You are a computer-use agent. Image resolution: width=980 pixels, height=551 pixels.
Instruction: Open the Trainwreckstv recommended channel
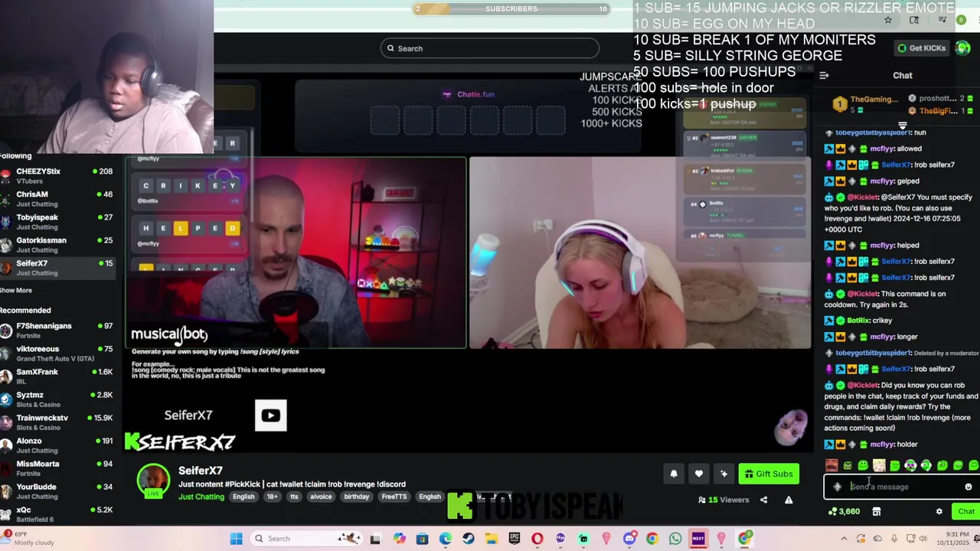57,422
